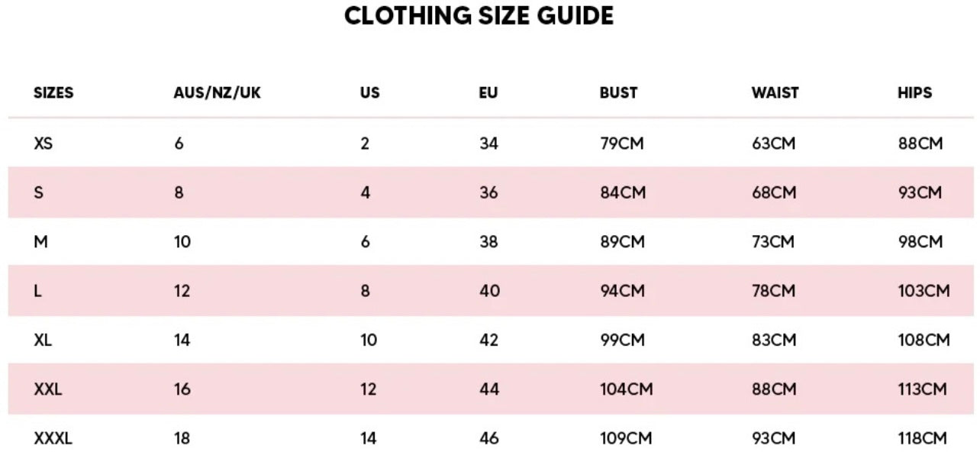Click the 73CM waist value for M

click(x=772, y=242)
